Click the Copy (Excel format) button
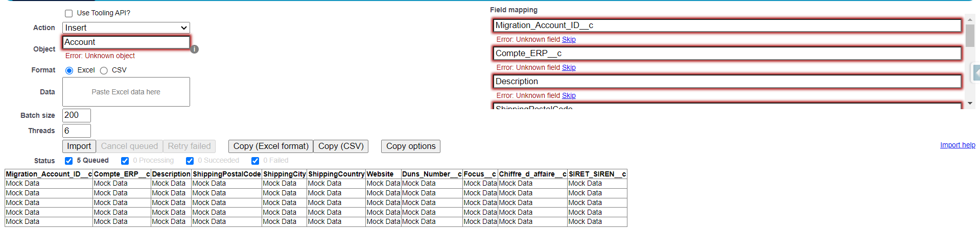980x229 pixels. coord(271,146)
